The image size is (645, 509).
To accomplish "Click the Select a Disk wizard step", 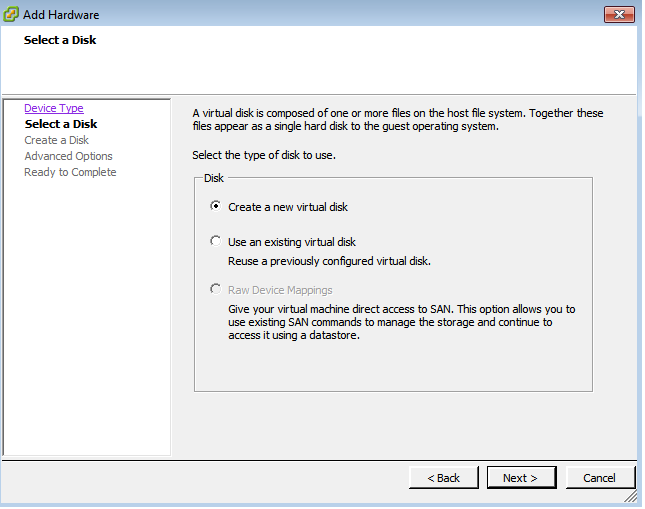I will (x=61, y=124).
